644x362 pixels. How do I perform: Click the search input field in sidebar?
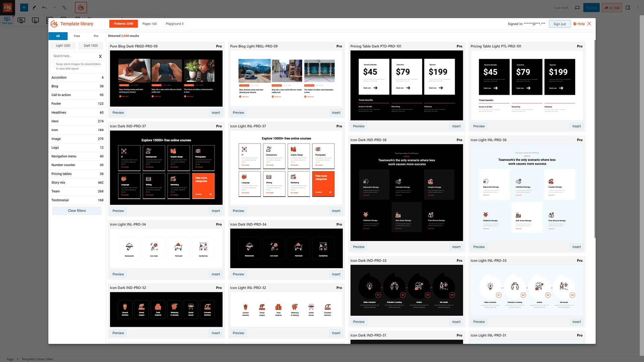[x=74, y=56]
